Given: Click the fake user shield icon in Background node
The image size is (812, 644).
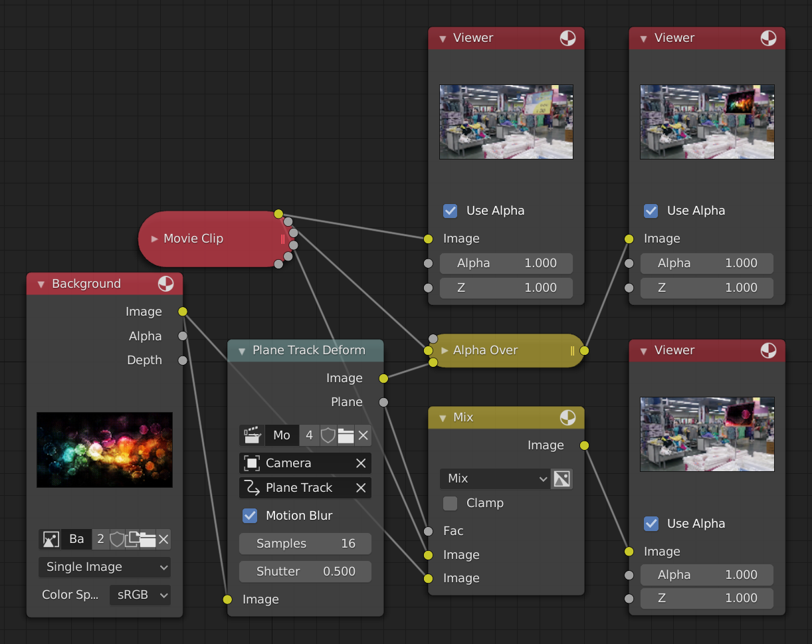Looking at the screenshot, I should (117, 539).
